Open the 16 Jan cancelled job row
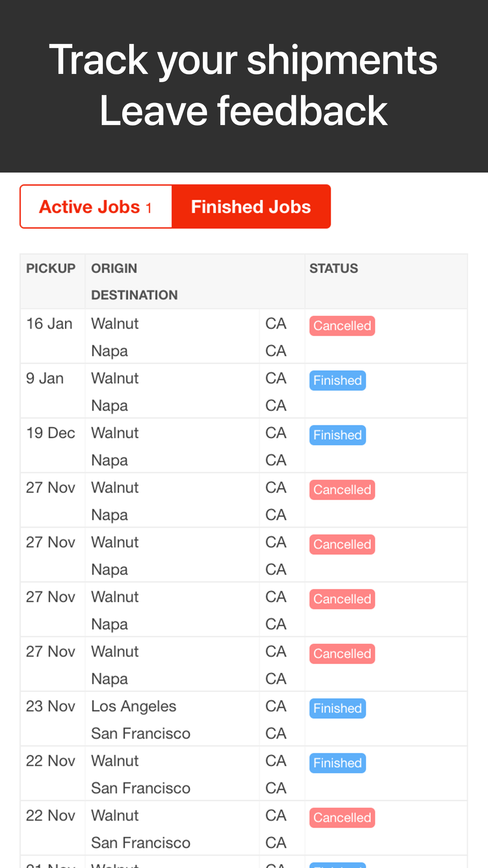This screenshot has height=868, width=488. point(244,337)
